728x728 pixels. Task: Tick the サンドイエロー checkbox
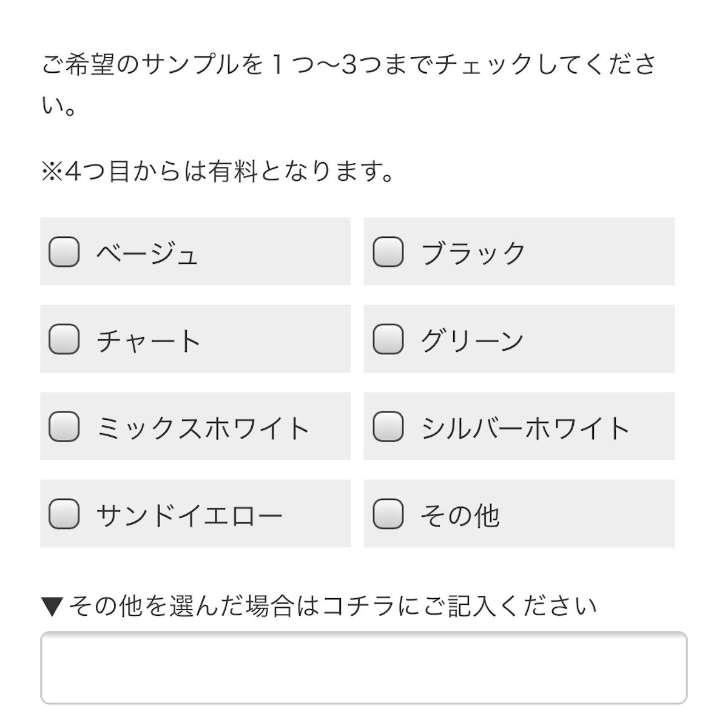[64, 514]
